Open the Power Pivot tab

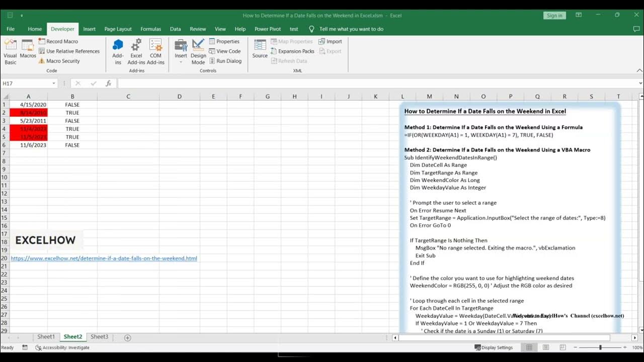268,29
